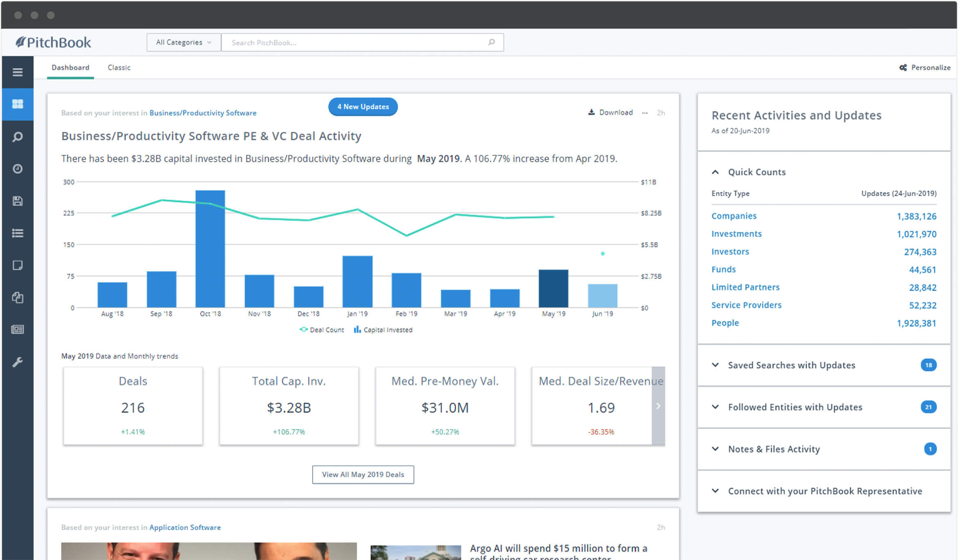
Task: Click the Total Cap. Inv. card
Action: pos(289,406)
